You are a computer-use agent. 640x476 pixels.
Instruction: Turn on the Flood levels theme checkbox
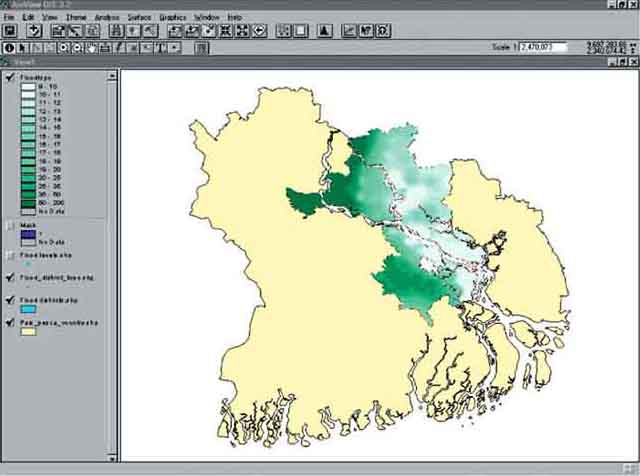(x=10, y=256)
